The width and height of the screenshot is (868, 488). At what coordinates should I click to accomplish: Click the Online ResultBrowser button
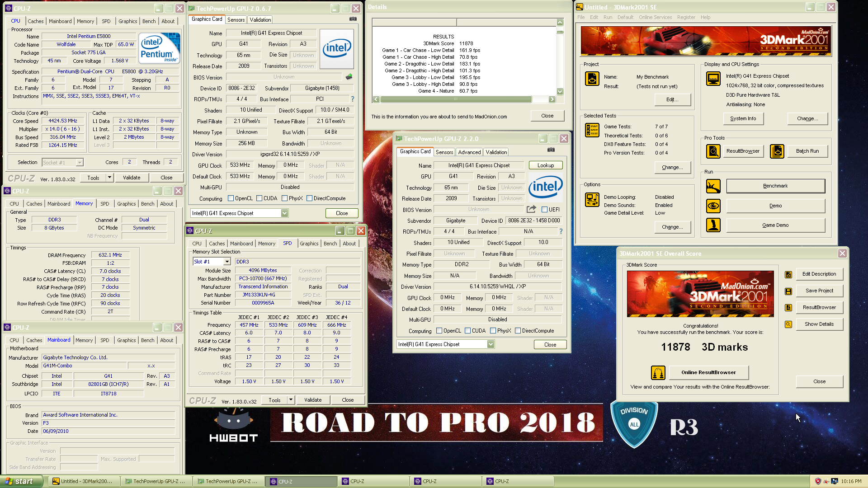(708, 373)
